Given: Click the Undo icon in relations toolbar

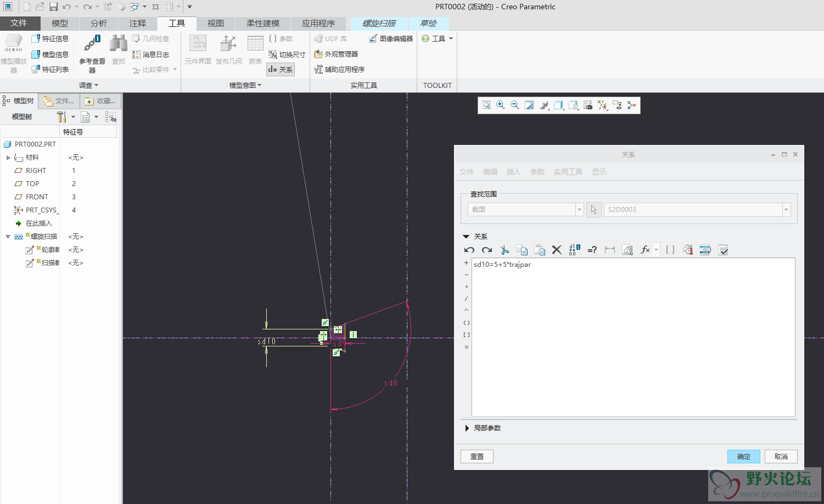Looking at the screenshot, I should click(469, 250).
